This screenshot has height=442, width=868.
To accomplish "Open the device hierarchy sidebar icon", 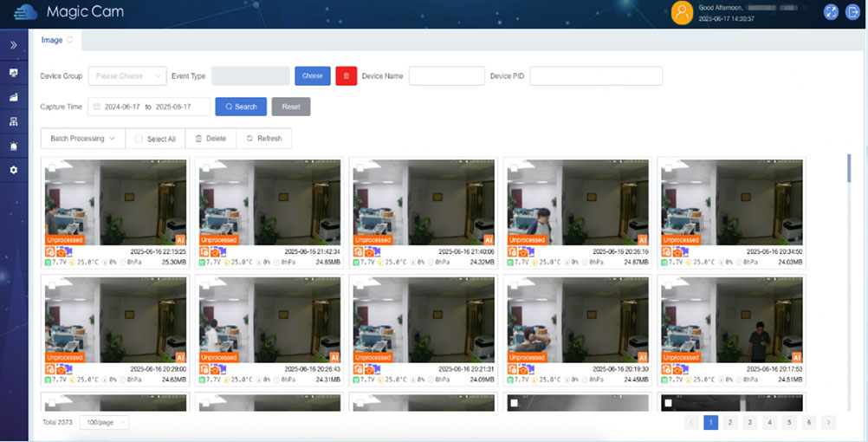I will tap(14, 121).
